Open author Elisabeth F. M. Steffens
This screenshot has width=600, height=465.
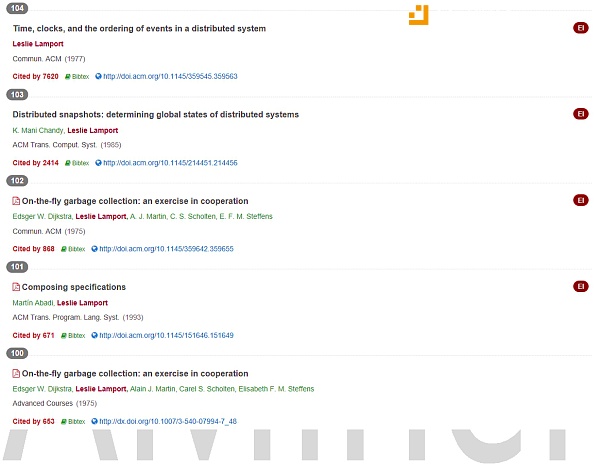point(276,389)
